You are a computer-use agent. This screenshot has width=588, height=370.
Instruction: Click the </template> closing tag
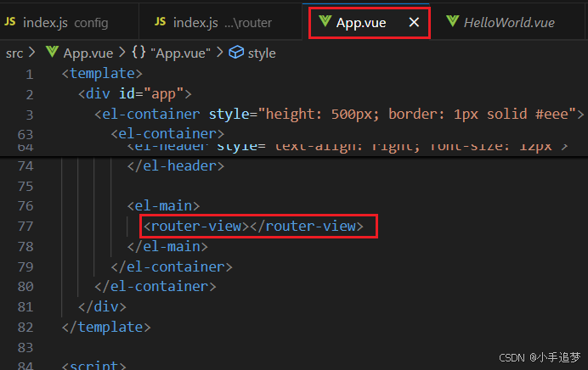pos(106,327)
